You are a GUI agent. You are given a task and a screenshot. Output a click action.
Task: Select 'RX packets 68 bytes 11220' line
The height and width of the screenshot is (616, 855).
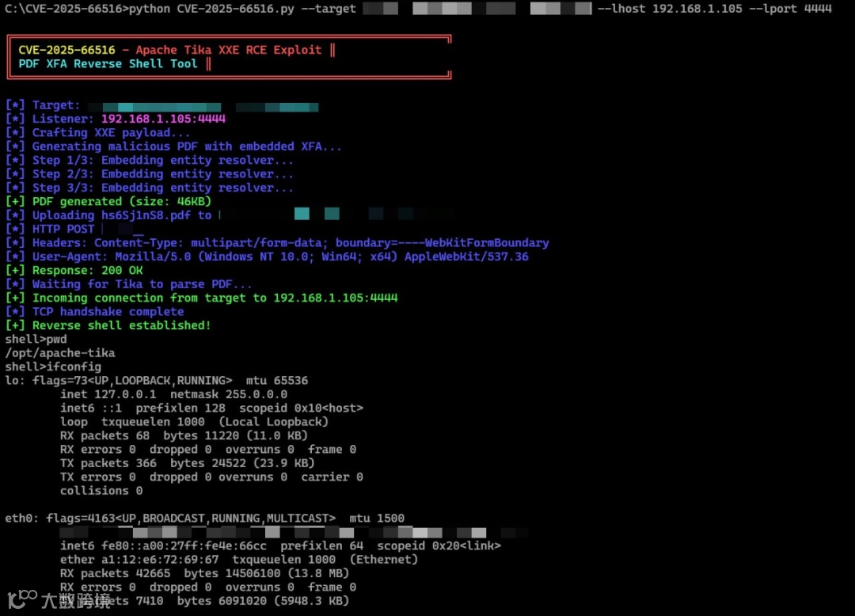pyautogui.click(x=184, y=435)
